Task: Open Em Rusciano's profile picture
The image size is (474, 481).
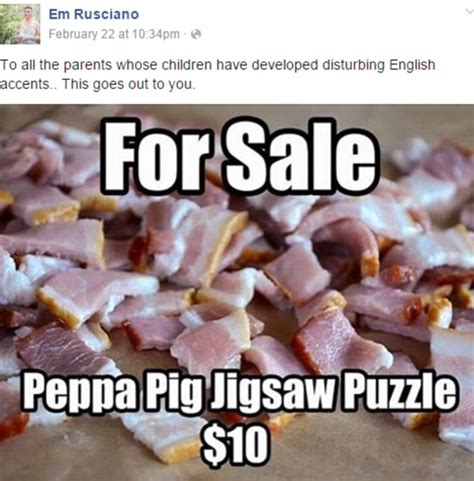Action: tap(20, 23)
